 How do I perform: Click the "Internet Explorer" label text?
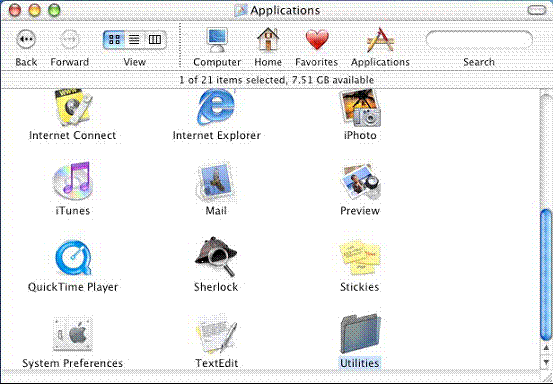217,135
